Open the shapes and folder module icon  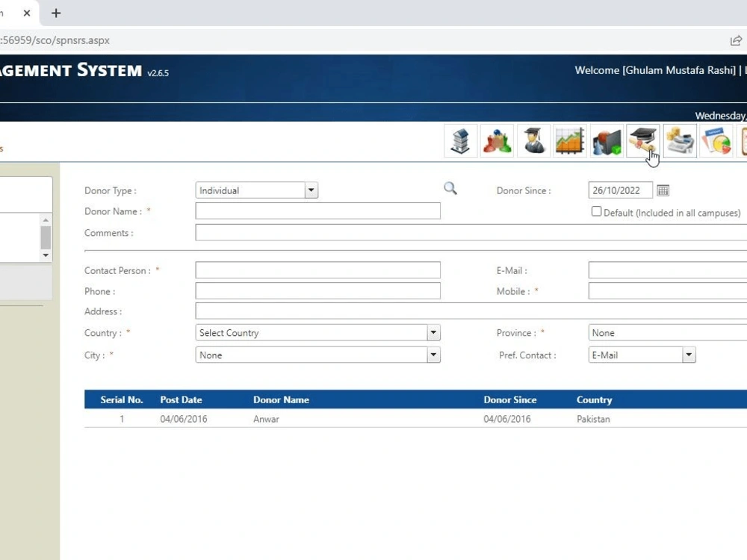607,141
